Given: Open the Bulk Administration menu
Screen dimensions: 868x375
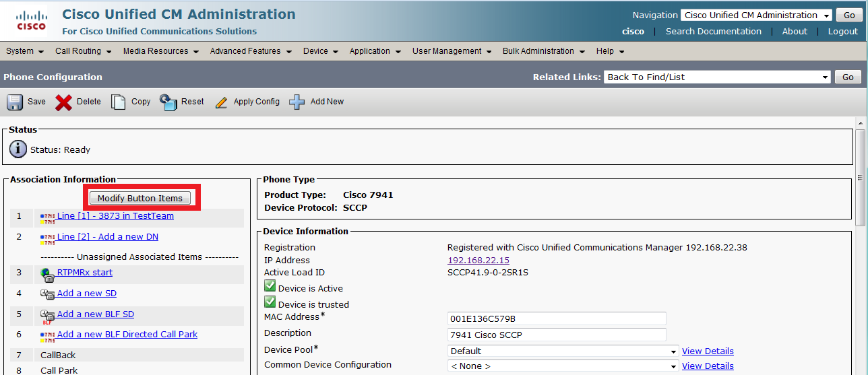Looking at the screenshot, I should pyautogui.click(x=542, y=51).
